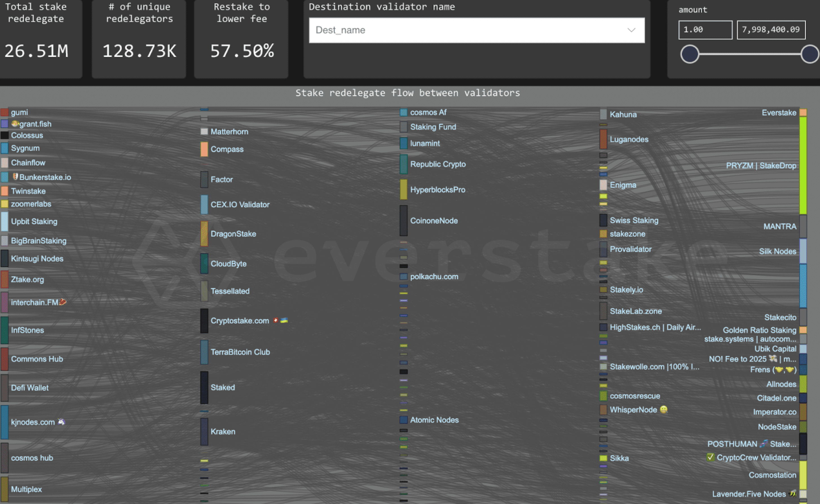Image resolution: width=820 pixels, height=504 pixels.
Task: Click the Matterhorn label
Action: (230, 132)
